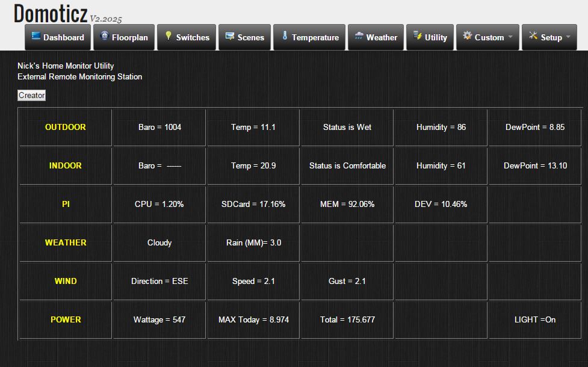
Task: Click the 'DewPoint = 13.10' cell
Action: [535, 165]
